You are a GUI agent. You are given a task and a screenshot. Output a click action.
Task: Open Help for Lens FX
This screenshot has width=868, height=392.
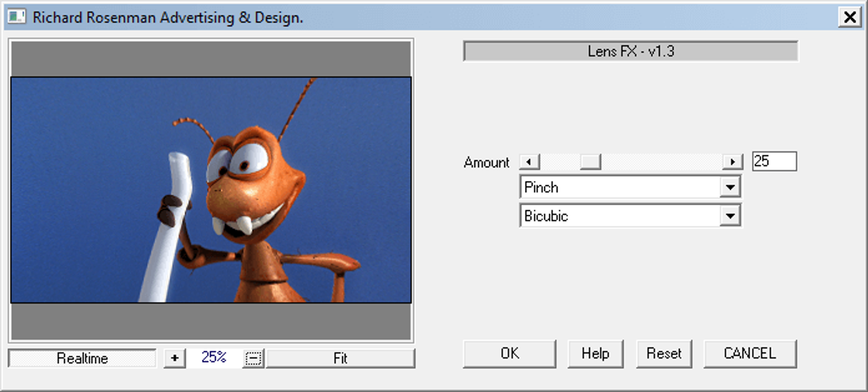[595, 354]
